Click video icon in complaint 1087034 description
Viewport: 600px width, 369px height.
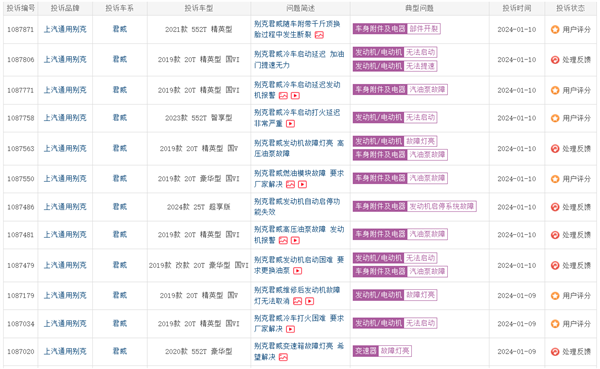(x=290, y=329)
